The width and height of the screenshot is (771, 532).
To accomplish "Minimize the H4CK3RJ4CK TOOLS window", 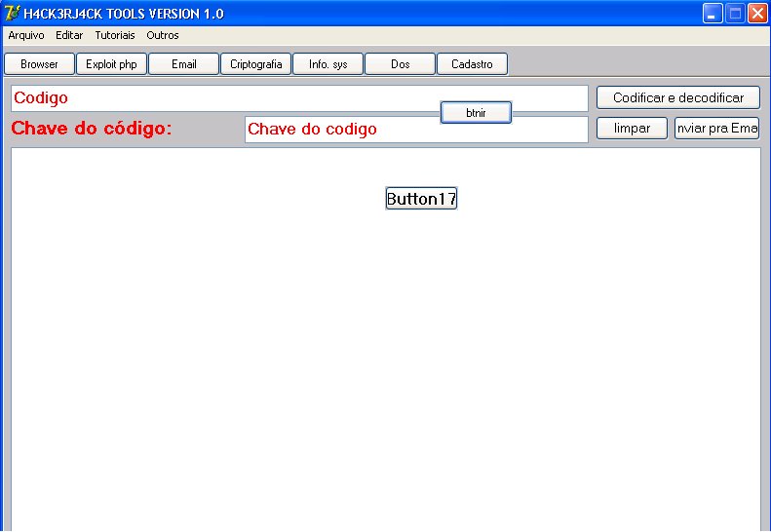I will pyautogui.click(x=713, y=14).
